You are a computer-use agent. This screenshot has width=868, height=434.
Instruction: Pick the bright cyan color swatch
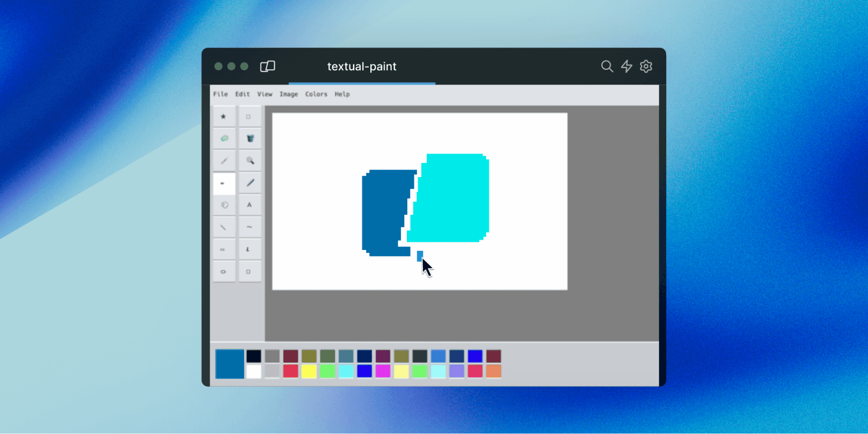click(x=346, y=372)
